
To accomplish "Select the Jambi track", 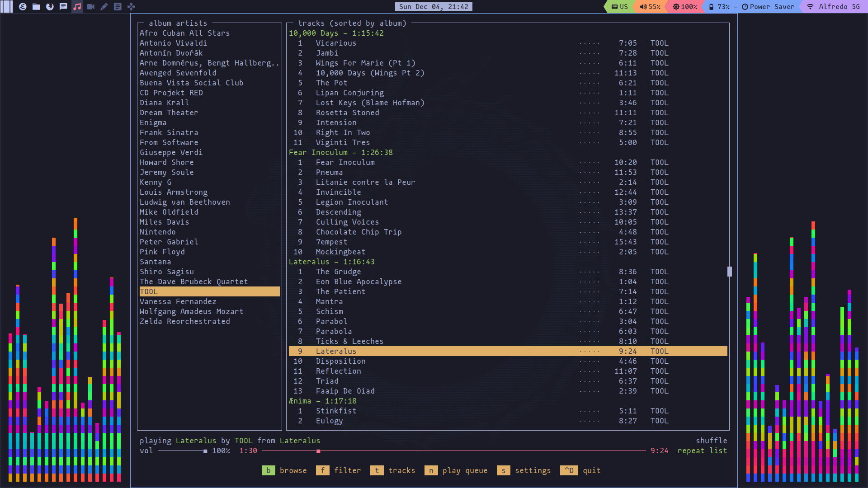I will pos(508,53).
